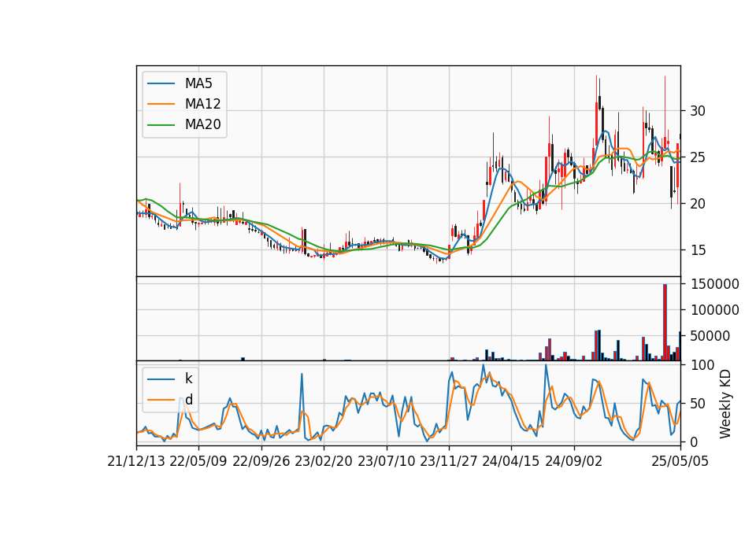Click the 23/02/20 date tick label
This screenshot has width=756, height=543.
[324, 461]
